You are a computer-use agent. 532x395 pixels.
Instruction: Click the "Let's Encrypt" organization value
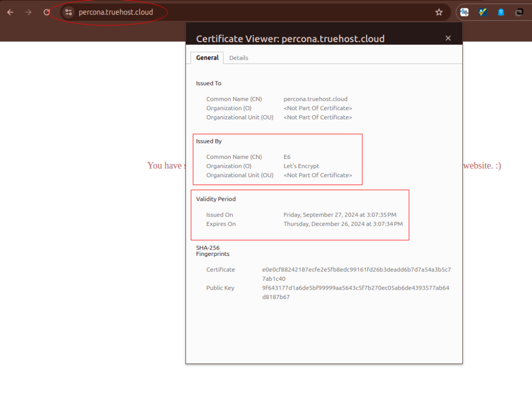(x=301, y=166)
